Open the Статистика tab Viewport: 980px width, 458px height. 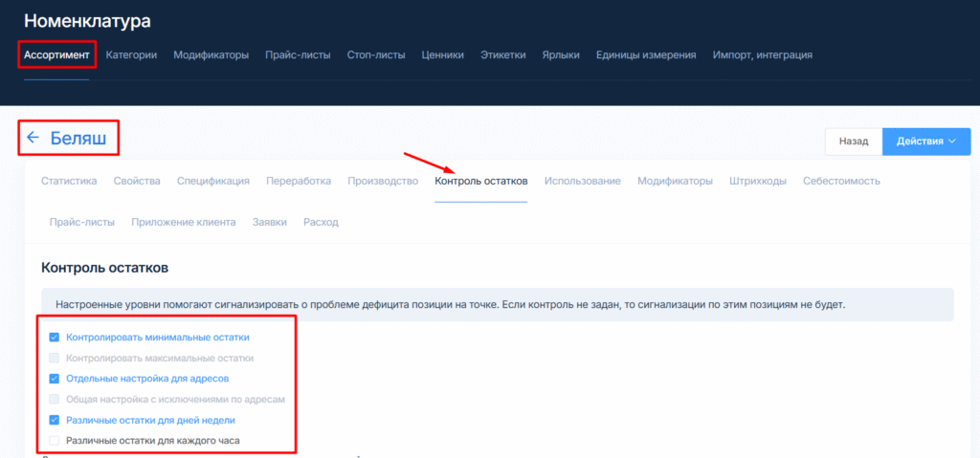pos(69,181)
